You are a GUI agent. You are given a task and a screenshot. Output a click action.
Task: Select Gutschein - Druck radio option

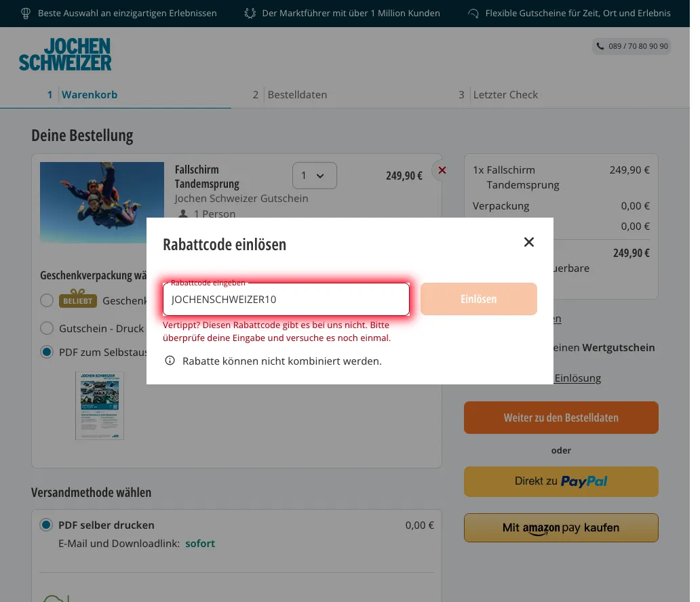coord(47,328)
